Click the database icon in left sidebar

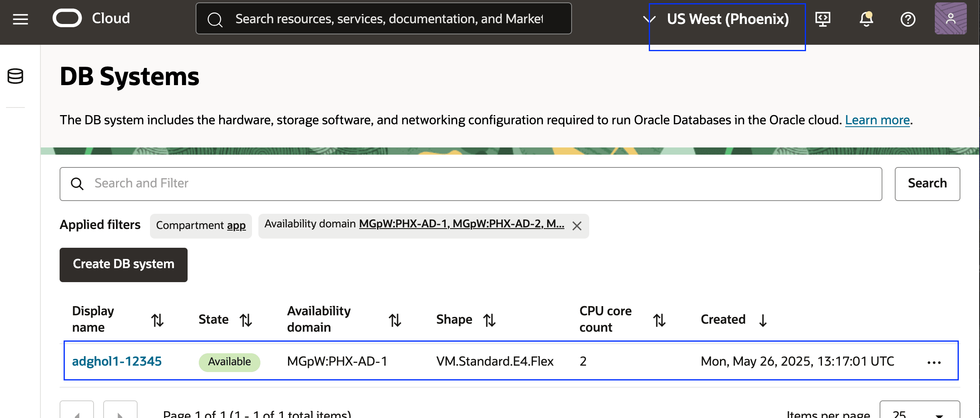coord(16,76)
